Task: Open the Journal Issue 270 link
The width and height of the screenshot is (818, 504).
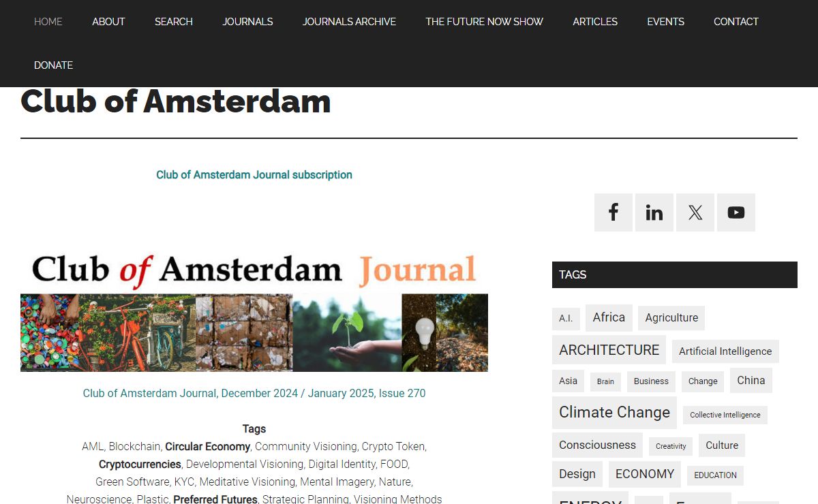Action: point(254,394)
